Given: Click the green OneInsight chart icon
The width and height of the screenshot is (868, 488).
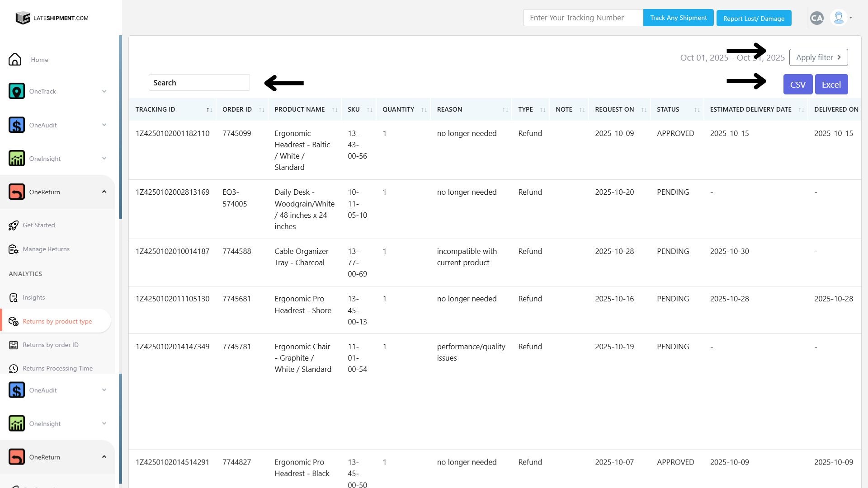Looking at the screenshot, I should coord(17,159).
